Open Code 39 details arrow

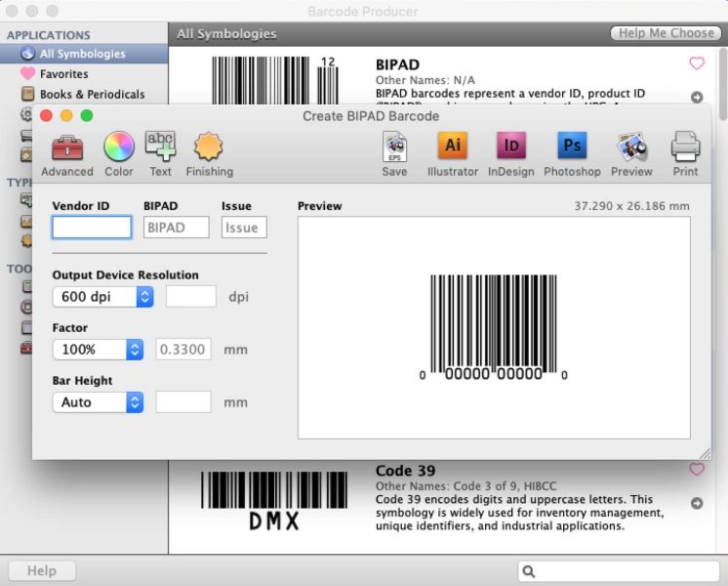tap(697, 503)
